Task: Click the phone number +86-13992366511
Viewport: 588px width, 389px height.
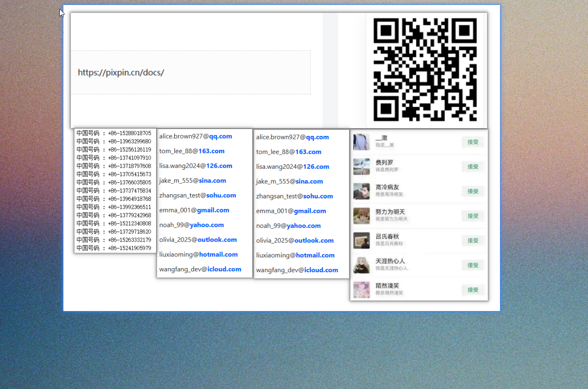Action: coord(129,207)
